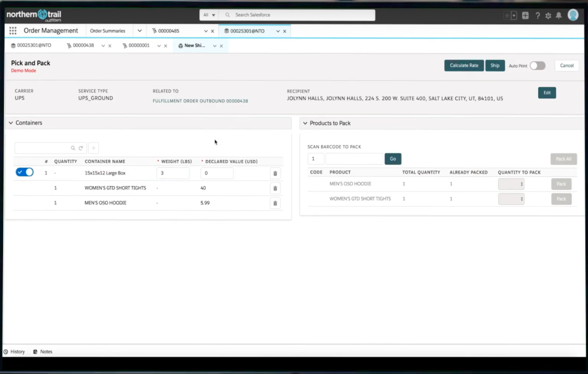The height and width of the screenshot is (374, 588).
Task: Open the 00000485 tab actions chevron
Action: click(x=205, y=31)
